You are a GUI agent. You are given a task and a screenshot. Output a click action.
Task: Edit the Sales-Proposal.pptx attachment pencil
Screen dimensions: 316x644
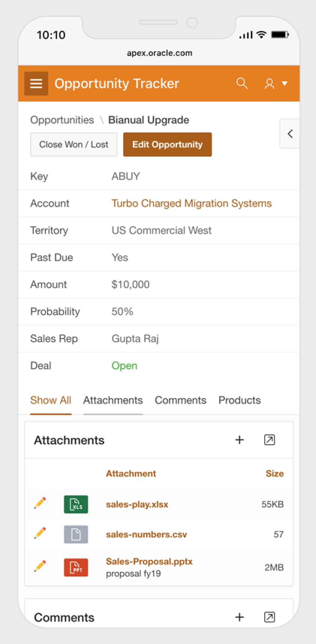pos(40,566)
